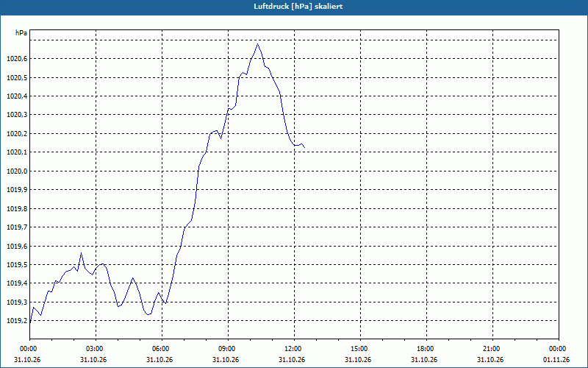
Task: Click the 00:00 time label above 31.10.26
Action: (x=27, y=349)
